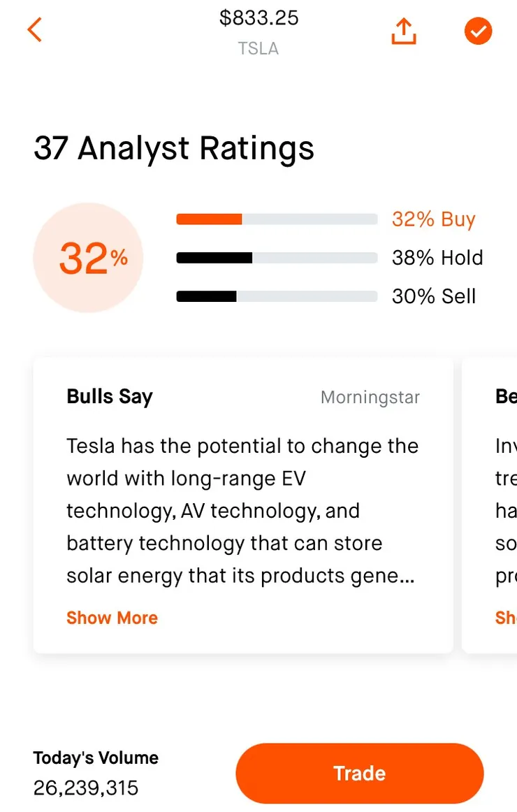Tap the $833.25 price in header
This screenshot has height=812, width=517.
258,18
